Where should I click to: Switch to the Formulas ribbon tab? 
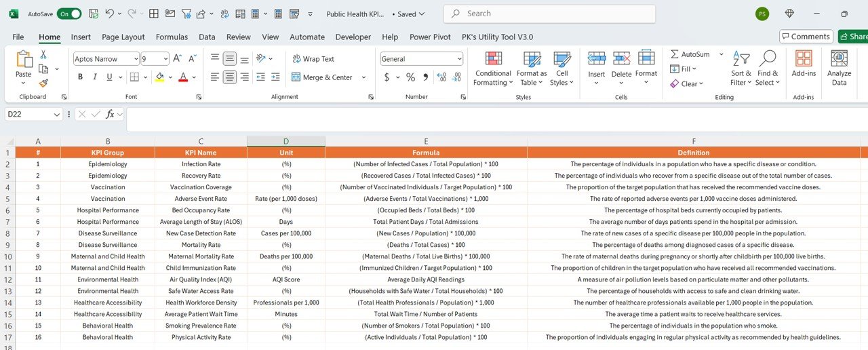(x=172, y=37)
